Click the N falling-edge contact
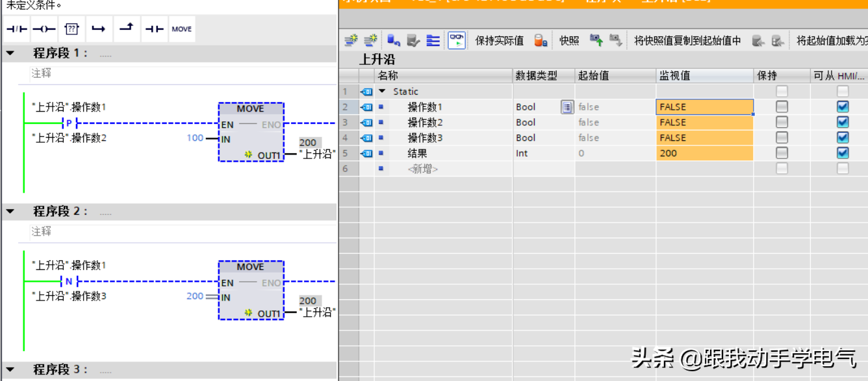 coord(70,281)
